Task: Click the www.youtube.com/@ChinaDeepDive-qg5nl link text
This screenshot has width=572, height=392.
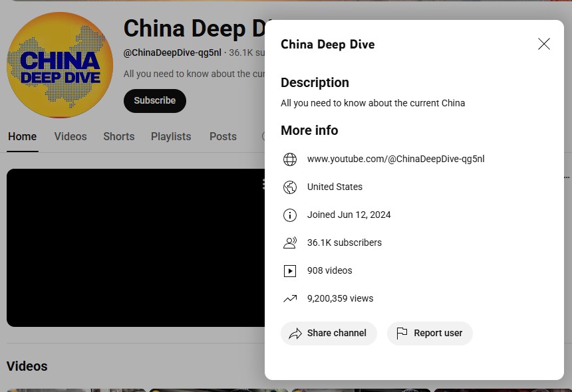Action: [396, 159]
